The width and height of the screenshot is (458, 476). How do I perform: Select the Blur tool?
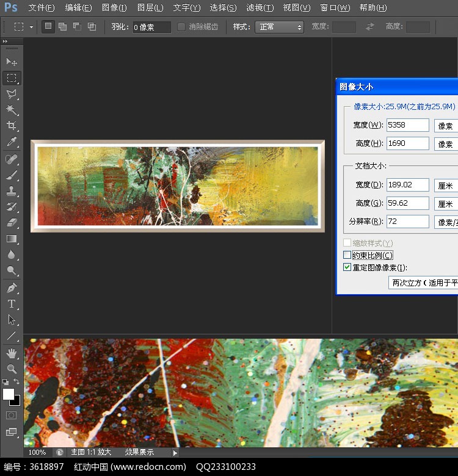click(12, 254)
